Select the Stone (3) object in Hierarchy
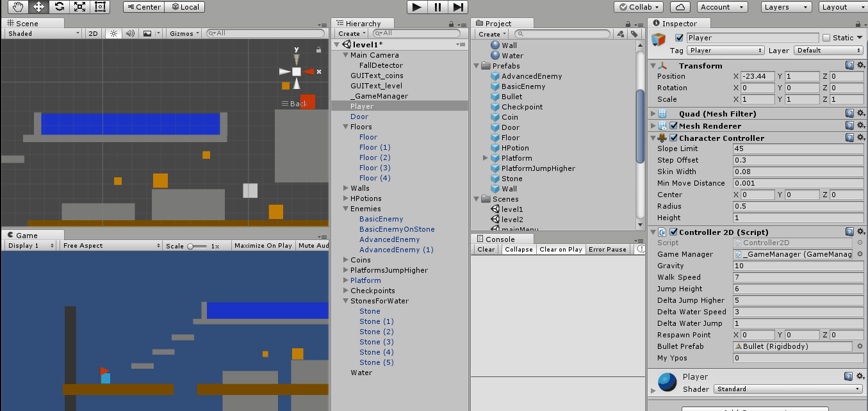Image resolution: width=868 pixels, height=411 pixels. click(377, 342)
